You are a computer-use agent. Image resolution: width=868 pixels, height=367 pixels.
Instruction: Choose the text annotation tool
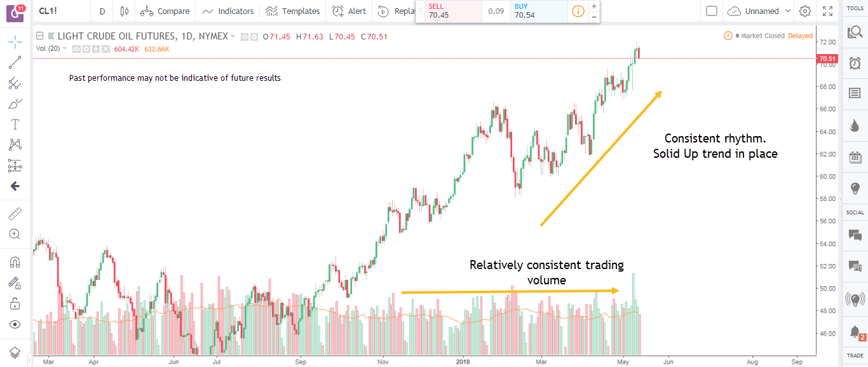pyautogui.click(x=15, y=125)
